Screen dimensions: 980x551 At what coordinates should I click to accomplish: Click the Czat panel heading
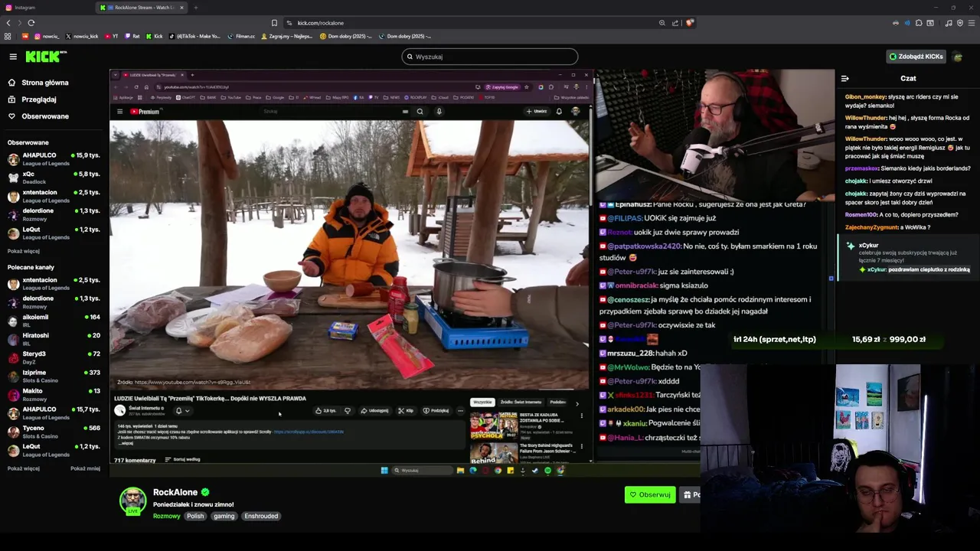tap(908, 78)
